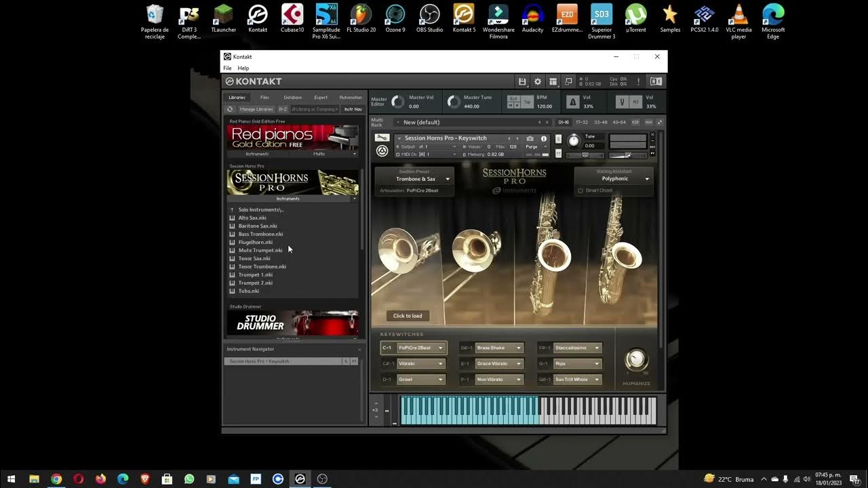Click the minimized view rack icon
This screenshot has width=868, height=488.
[569, 81]
